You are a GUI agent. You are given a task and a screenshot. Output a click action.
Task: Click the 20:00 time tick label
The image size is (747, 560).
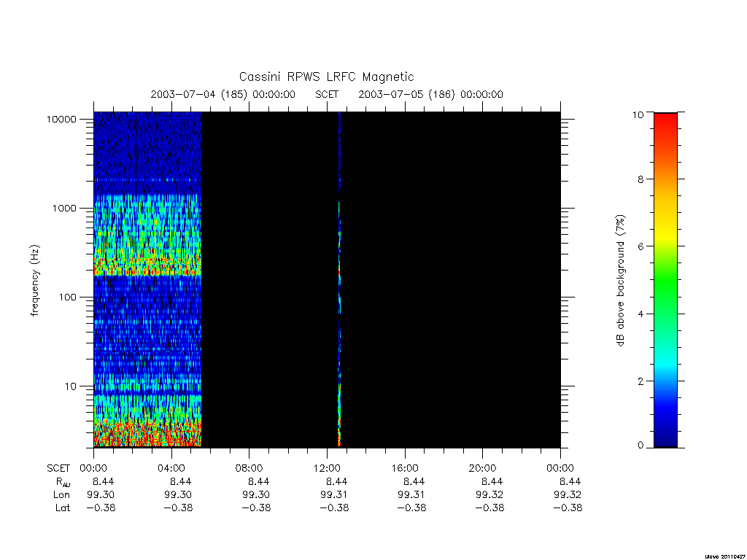(x=483, y=468)
